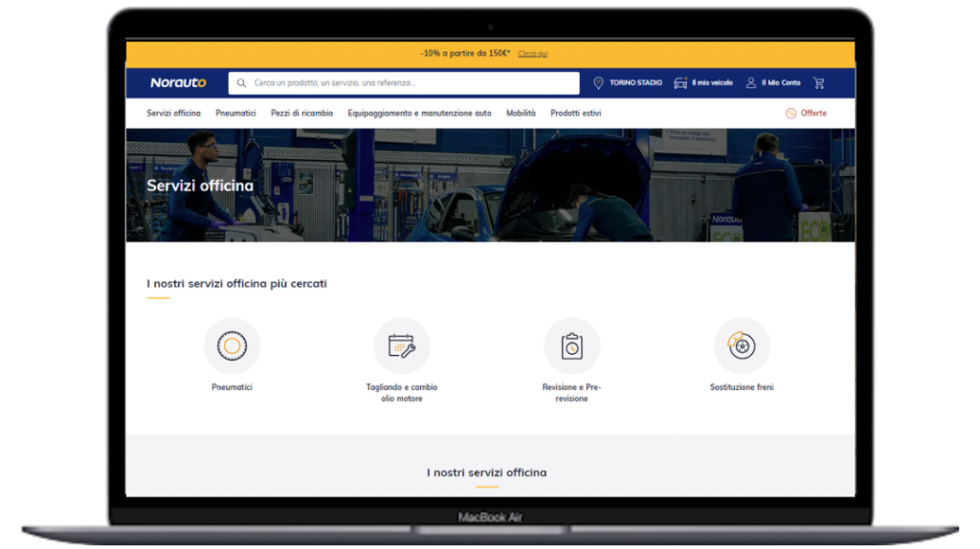Select the Pneumatici tire icon

232,346
